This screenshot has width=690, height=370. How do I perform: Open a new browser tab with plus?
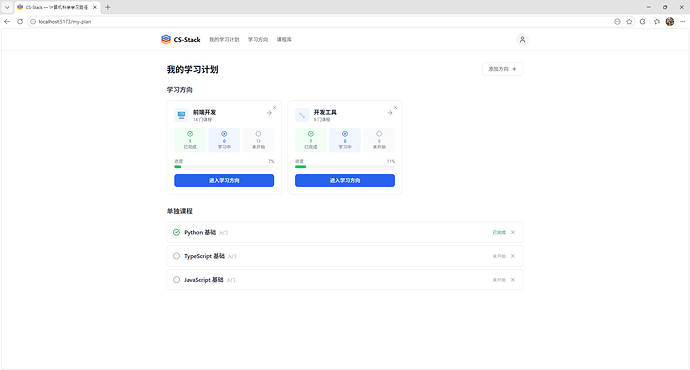tap(107, 7)
